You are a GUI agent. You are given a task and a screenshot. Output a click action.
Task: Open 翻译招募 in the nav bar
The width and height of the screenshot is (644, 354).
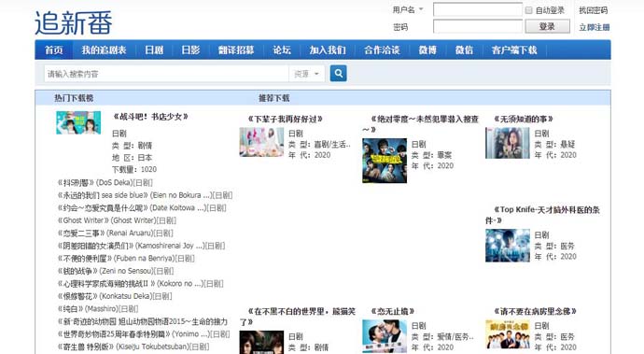point(236,50)
